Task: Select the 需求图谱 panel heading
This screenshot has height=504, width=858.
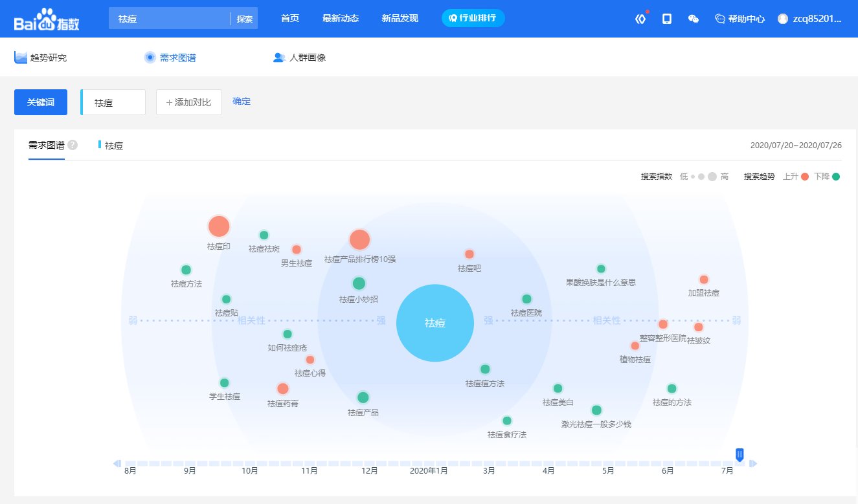Action: click(x=47, y=145)
